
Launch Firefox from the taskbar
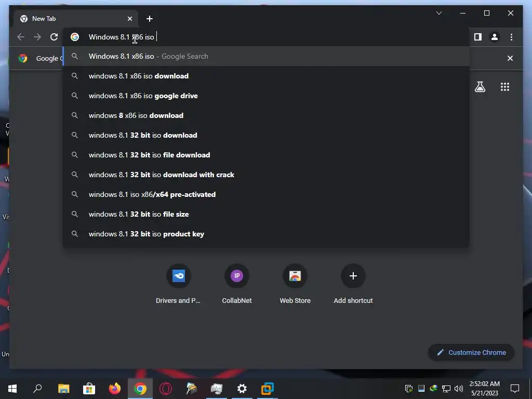pos(115,389)
